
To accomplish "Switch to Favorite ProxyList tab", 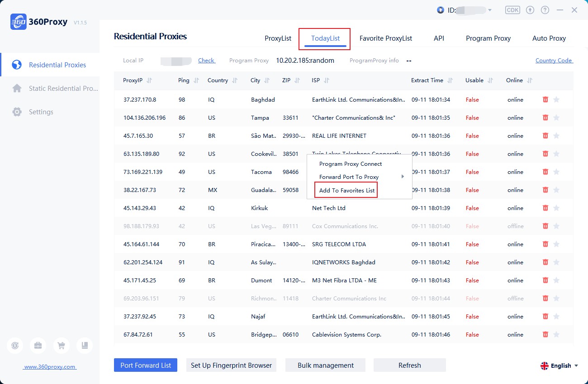I will click(386, 38).
